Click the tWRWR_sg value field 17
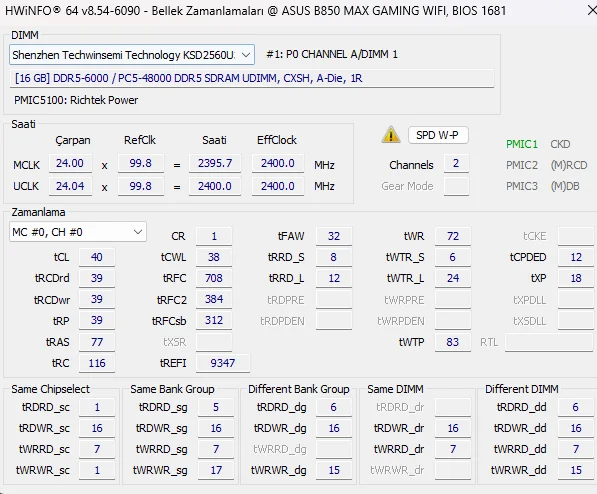Screen dimensions: 597x494 click(x=216, y=470)
